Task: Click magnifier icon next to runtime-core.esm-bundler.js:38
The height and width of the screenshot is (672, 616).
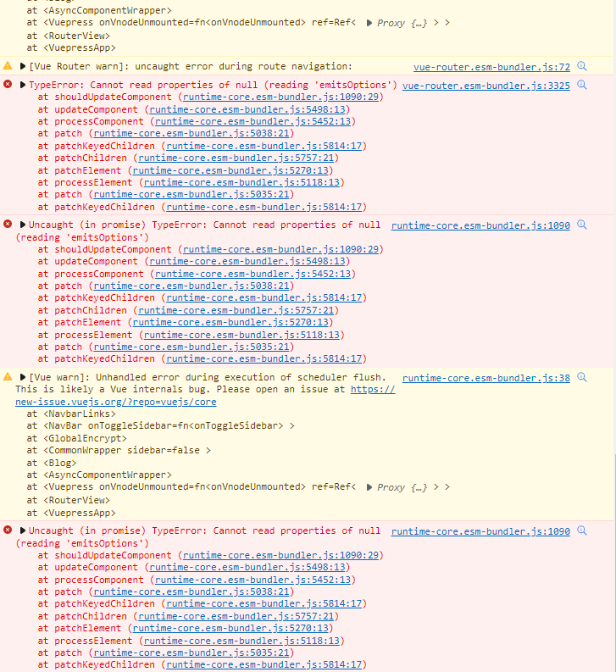Action: tap(582, 377)
